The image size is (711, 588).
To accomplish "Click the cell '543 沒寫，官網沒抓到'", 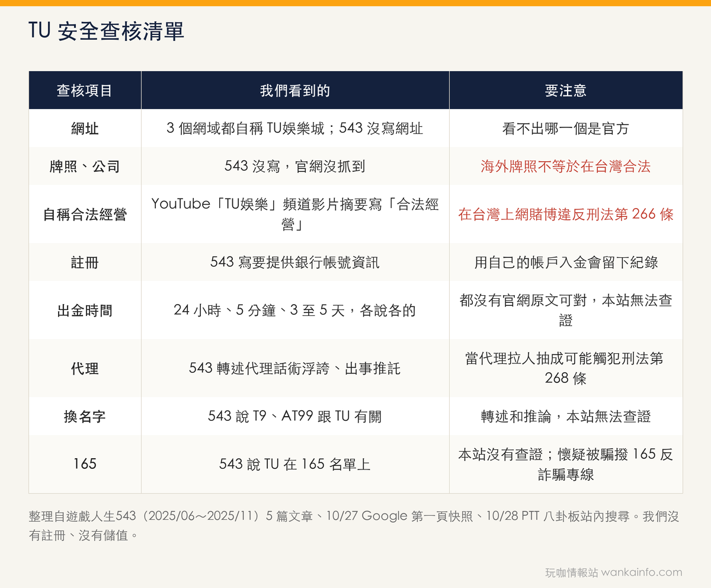I will coord(295,167).
